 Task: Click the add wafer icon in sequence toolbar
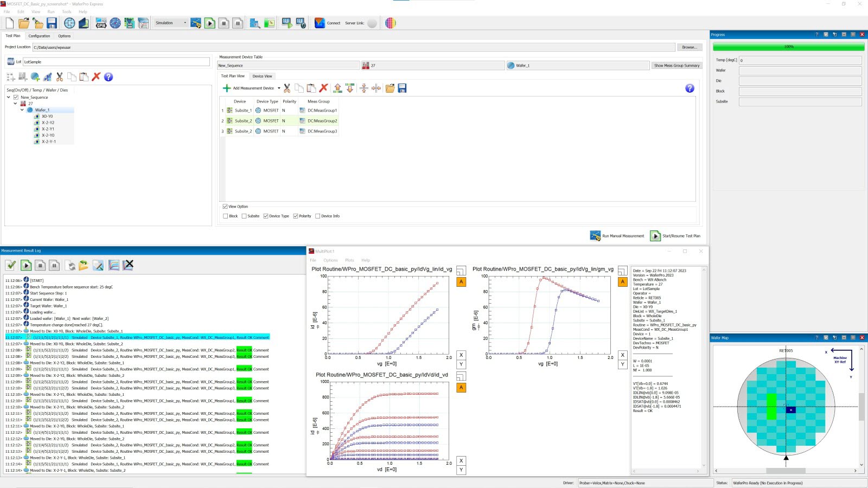34,77
